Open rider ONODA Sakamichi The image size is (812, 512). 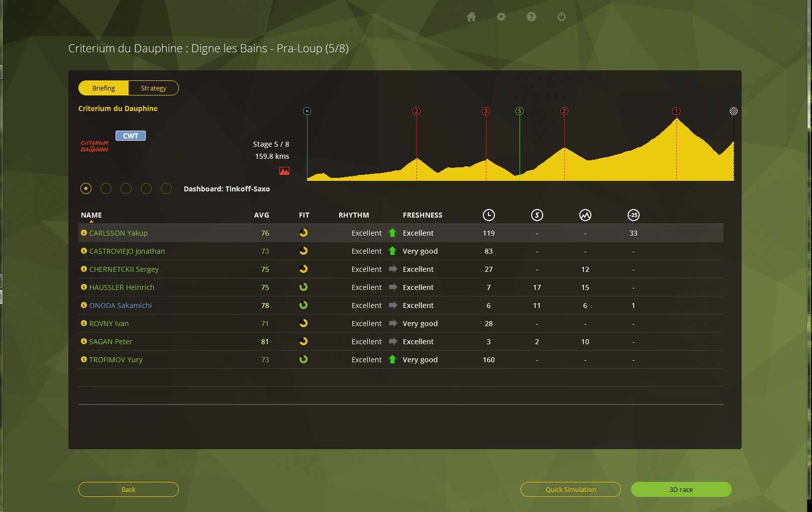pyautogui.click(x=120, y=305)
